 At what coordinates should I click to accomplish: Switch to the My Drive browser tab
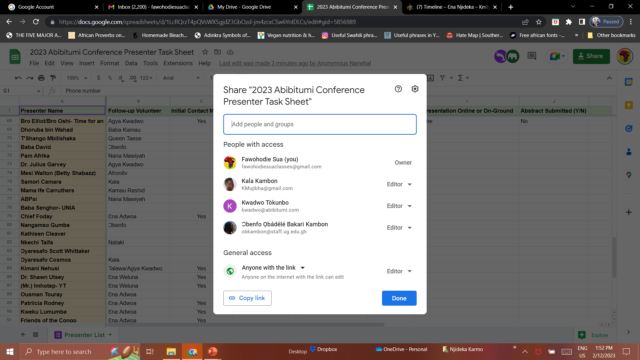pos(252,7)
